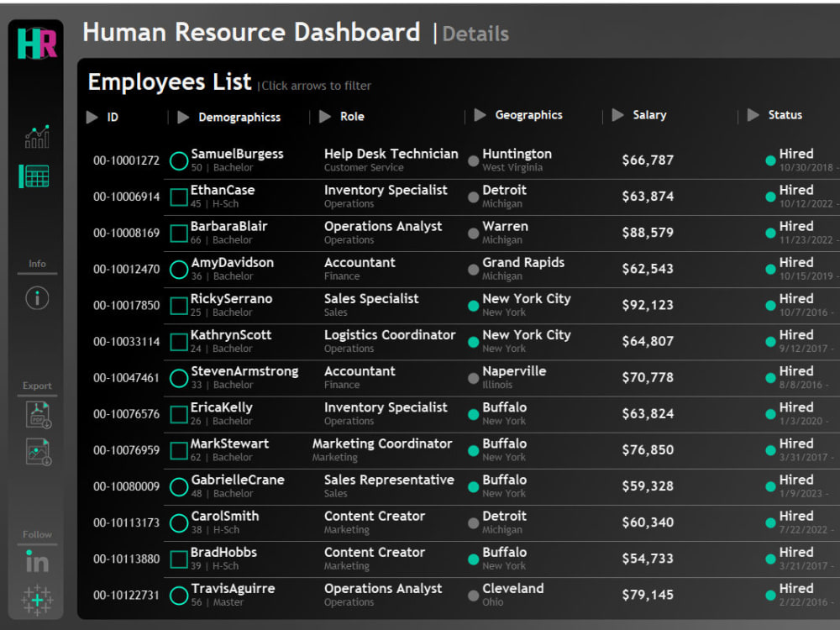Select the employees table icon in sidebar
The height and width of the screenshot is (630, 840).
click(x=36, y=176)
